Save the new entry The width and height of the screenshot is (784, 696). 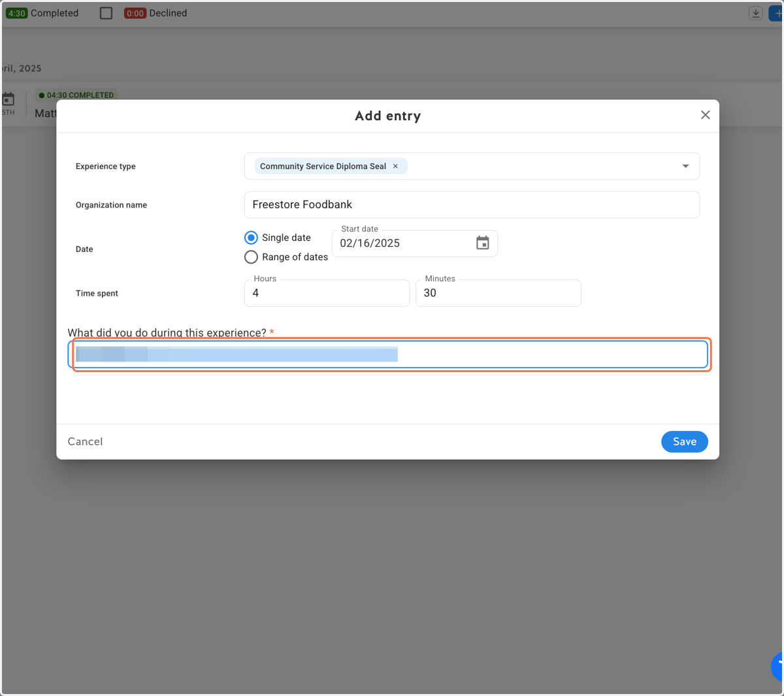[x=685, y=441]
